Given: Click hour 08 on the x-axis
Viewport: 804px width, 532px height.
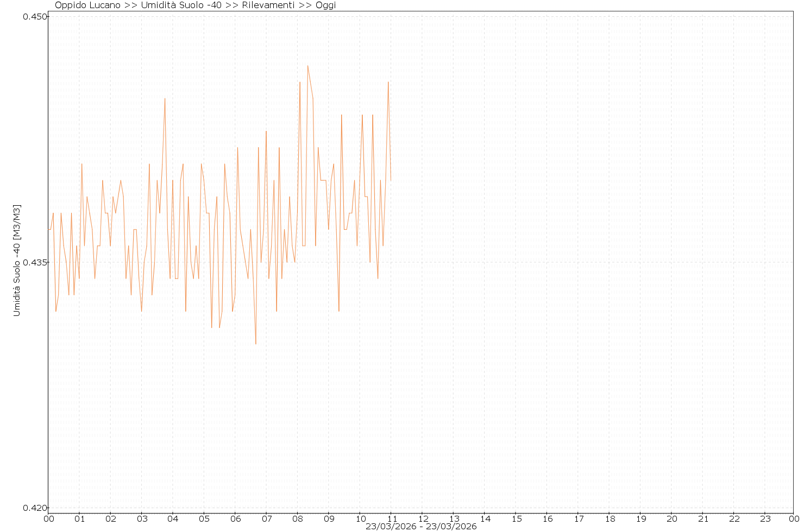Looking at the screenshot, I should coord(298,518).
